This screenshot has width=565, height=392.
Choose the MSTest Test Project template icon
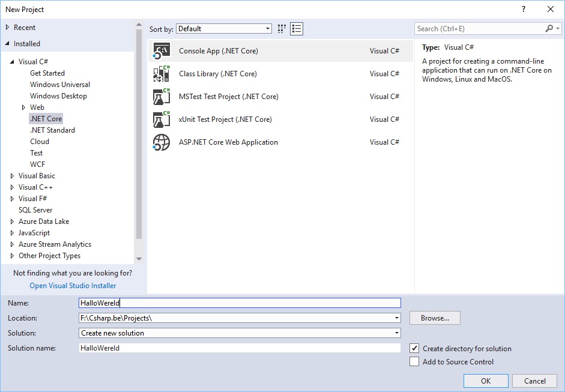point(161,97)
